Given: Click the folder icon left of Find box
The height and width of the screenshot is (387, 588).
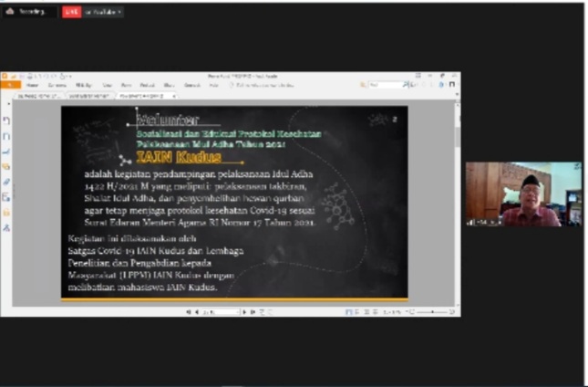Looking at the screenshot, I should pyautogui.click(x=363, y=85).
